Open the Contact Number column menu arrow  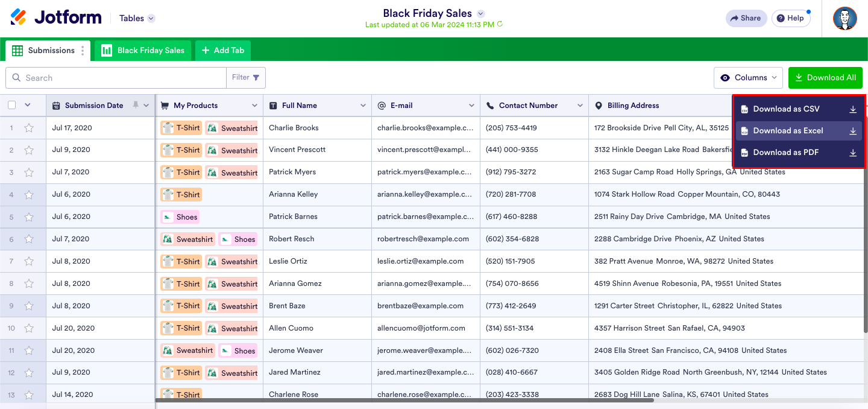[x=580, y=106]
